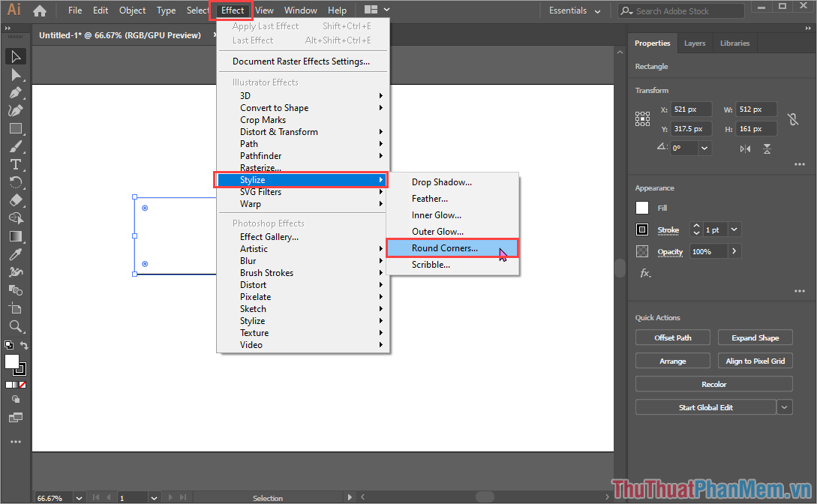Select the Direct Selection tool
817x504 pixels.
tap(16, 74)
